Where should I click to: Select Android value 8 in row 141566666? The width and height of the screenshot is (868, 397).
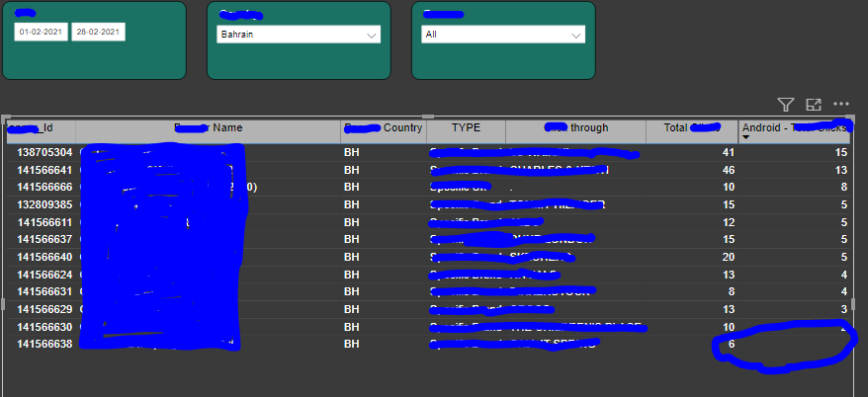tap(844, 188)
